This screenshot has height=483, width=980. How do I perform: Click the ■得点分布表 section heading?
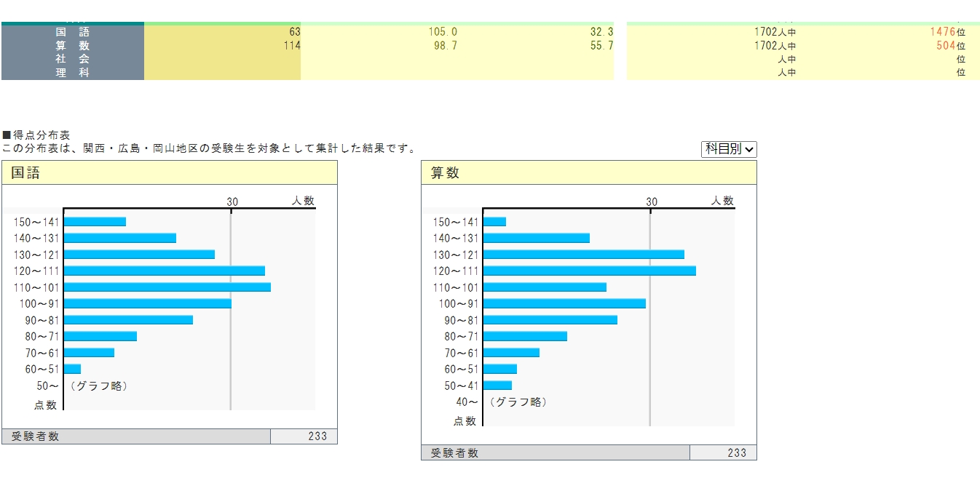coord(36,135)
